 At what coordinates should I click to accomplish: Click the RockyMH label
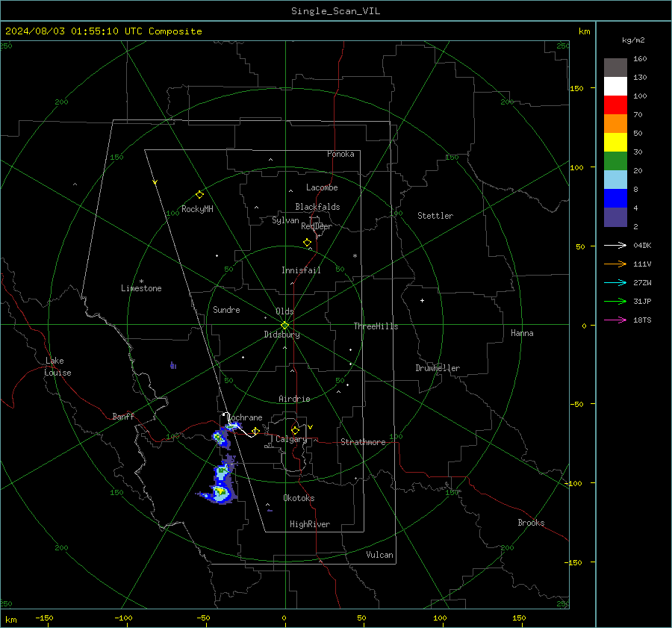pyautogui.click(x=197, y=209)
